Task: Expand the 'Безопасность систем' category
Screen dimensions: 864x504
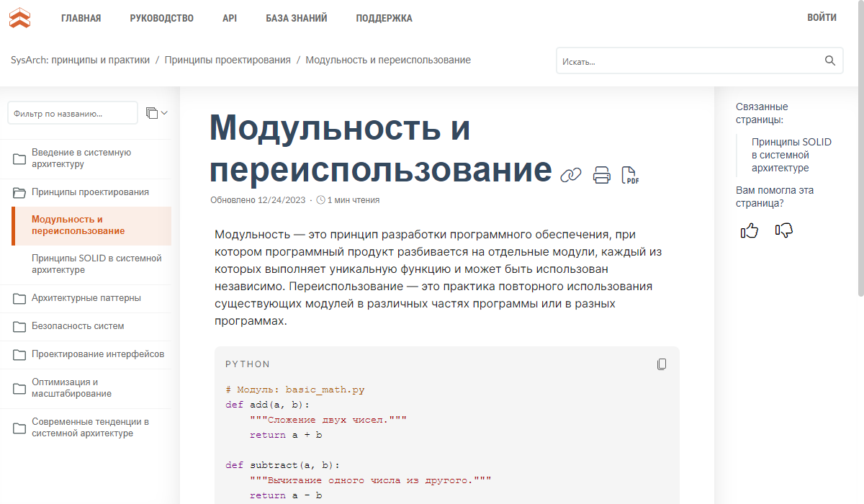Action: (x=19, y=326)
